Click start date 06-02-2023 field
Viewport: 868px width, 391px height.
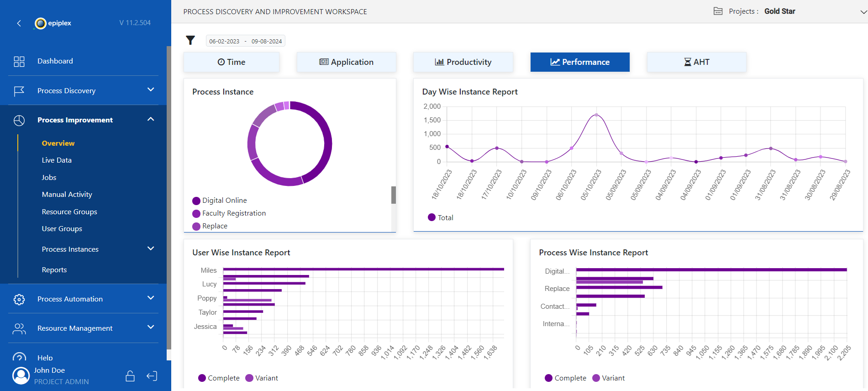(224, 41)
